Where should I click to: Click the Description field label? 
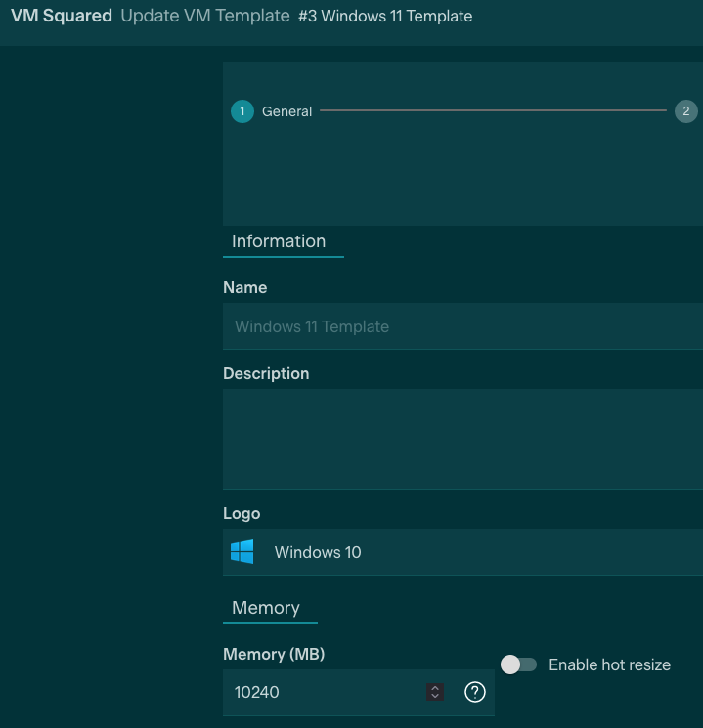point(266,373)
